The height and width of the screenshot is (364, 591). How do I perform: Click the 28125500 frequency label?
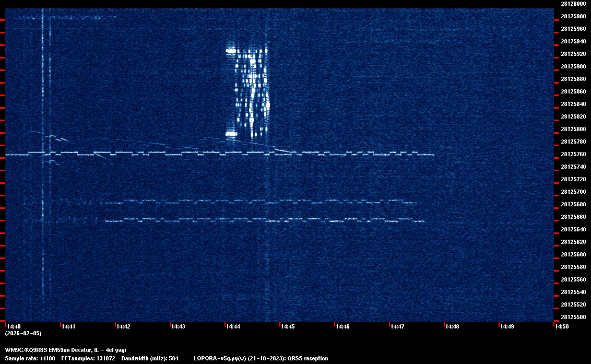pyautogui.click(x=573, y=317)
